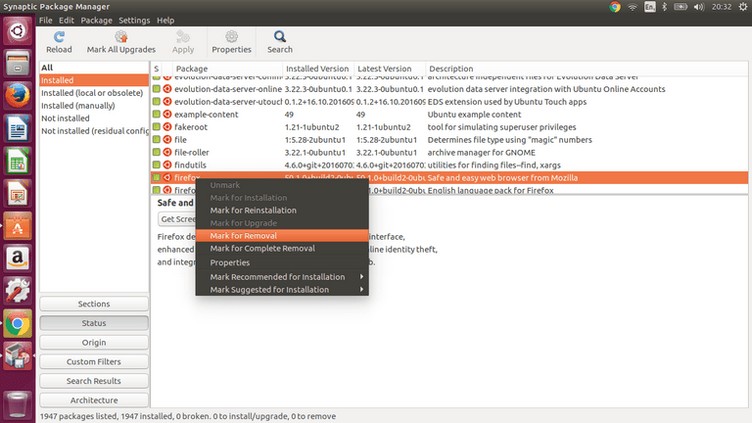The width and height of the screenshot is (752, 423).
Task: Expand Mark Recommended for Installation submenu arrow
Action: point(362,277)
